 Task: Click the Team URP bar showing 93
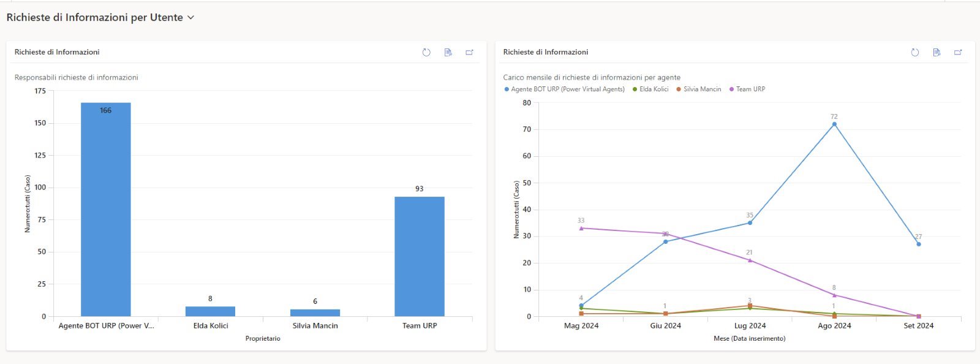pyautogui.click(x=420, y=256)
